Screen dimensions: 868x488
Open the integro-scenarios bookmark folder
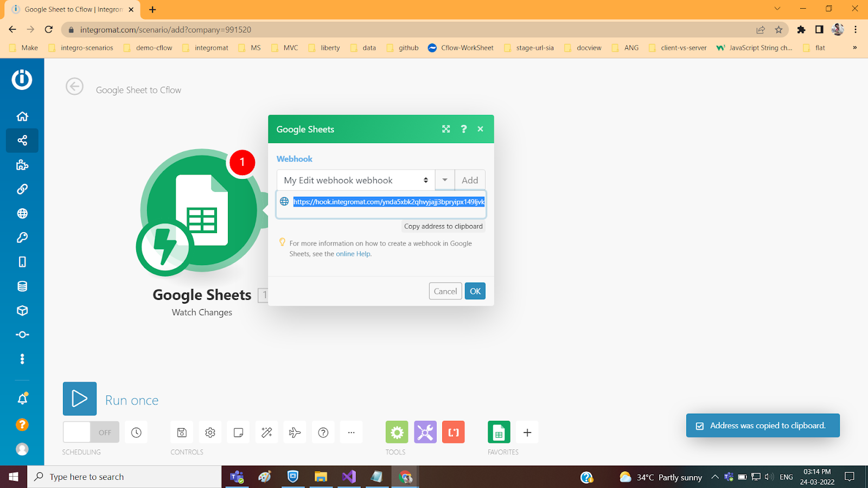[x=81, y=48]
